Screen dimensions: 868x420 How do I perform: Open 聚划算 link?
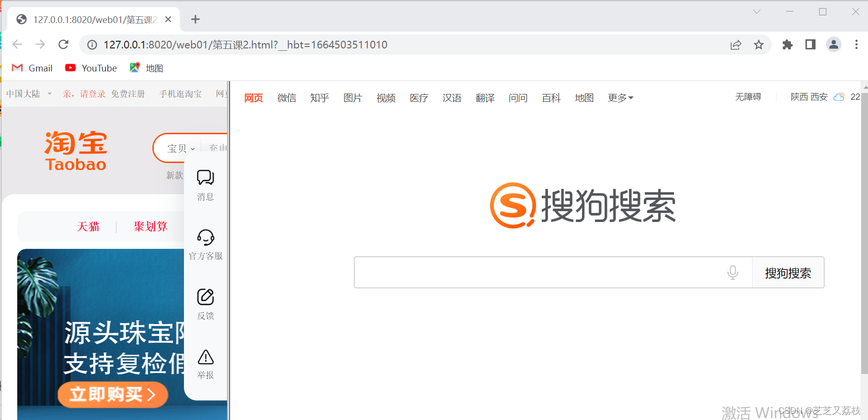[x=150, y=226]
